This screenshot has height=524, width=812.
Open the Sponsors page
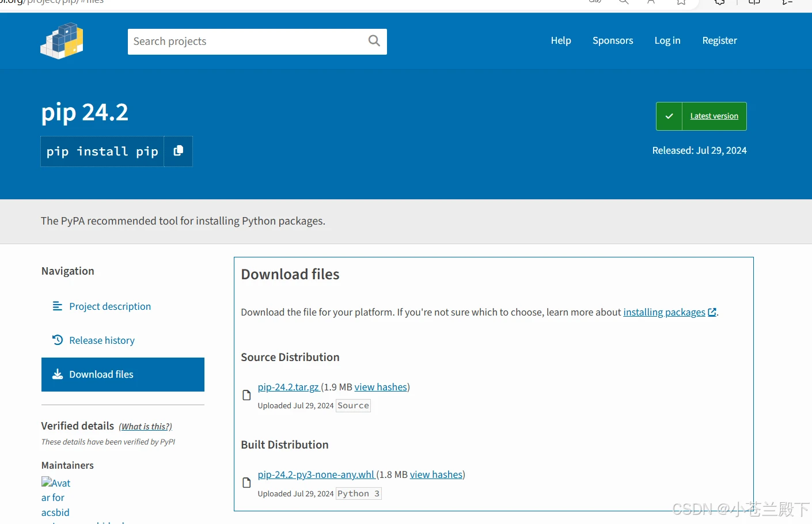613,40
